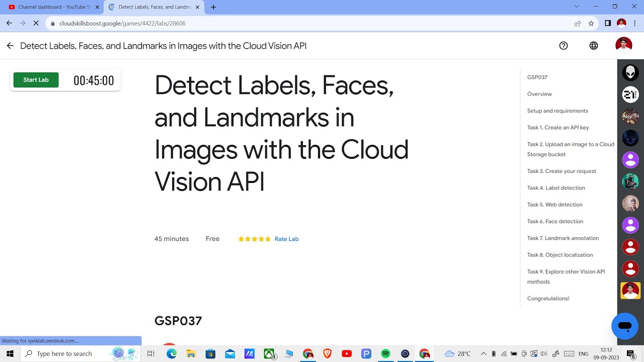Open the user profile avatar in page header
Image resolution: width=644 pixels, height=362 pixels.
click(624, 45)
